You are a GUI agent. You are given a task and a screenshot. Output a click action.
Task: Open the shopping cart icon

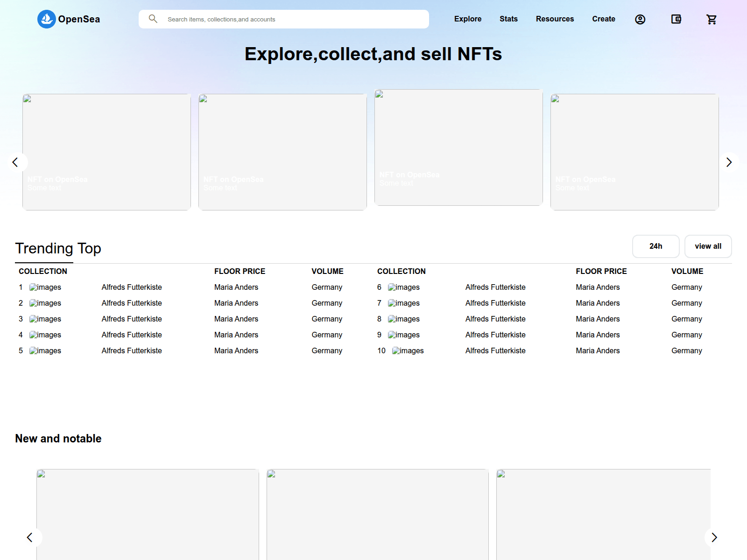point(712,19)
